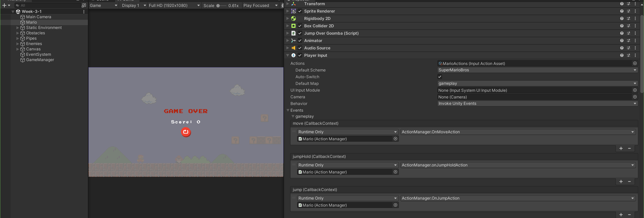Open Behavior Invoke Unity Events dropdown
Viewport: 644px width, 218px height.
pos(537,103)
